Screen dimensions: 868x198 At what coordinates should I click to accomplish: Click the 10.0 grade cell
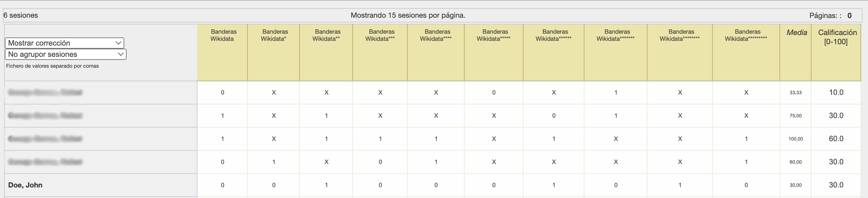(836, 93)
